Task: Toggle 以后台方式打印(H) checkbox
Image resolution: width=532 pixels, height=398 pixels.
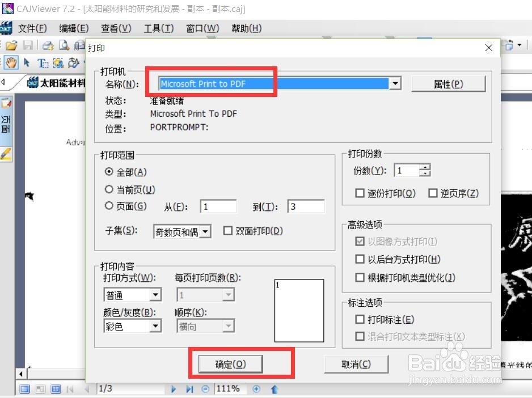Action: (x=360, y=259)
